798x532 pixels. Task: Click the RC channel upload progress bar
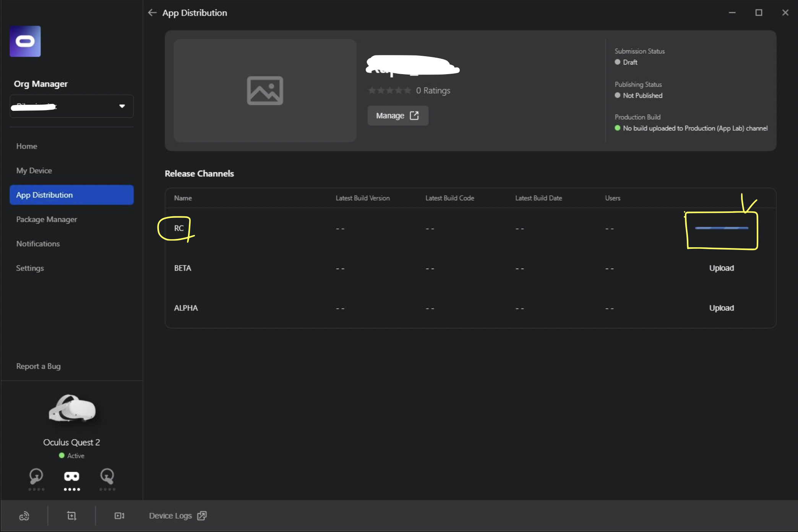tap(721, 228)
